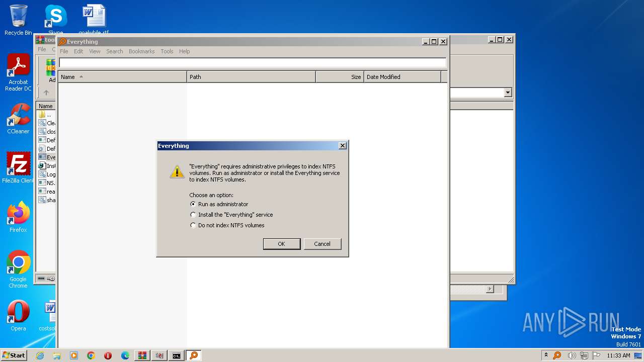
Task: Click the Everything system tray icon
Action: click(557, 355)
